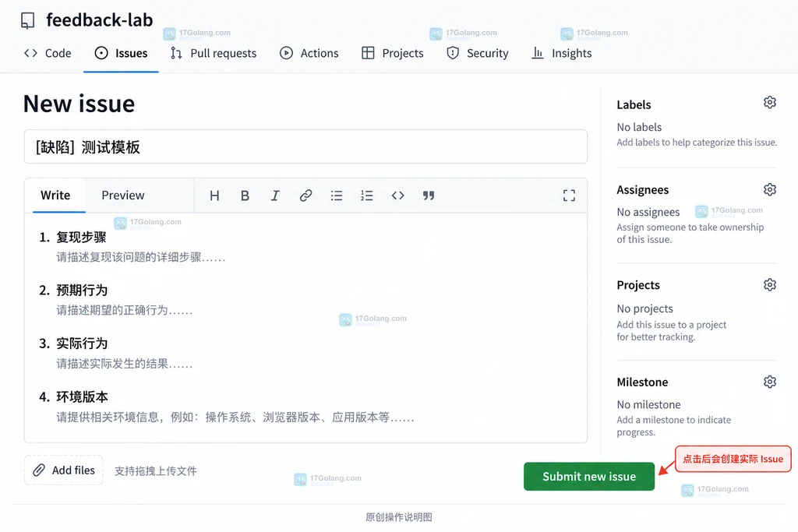View the Insights tab

pyautogui.click(x=562, y=54)
